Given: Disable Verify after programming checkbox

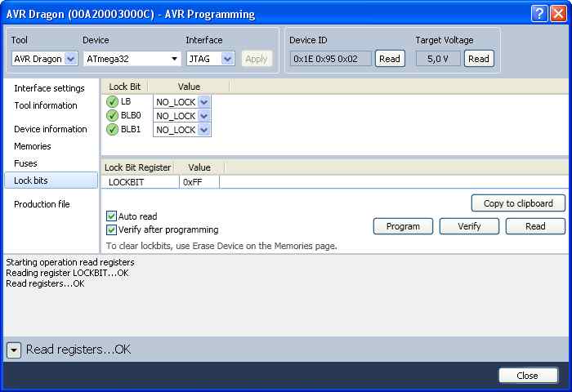Looking at the screenshot, I should 111,229.
